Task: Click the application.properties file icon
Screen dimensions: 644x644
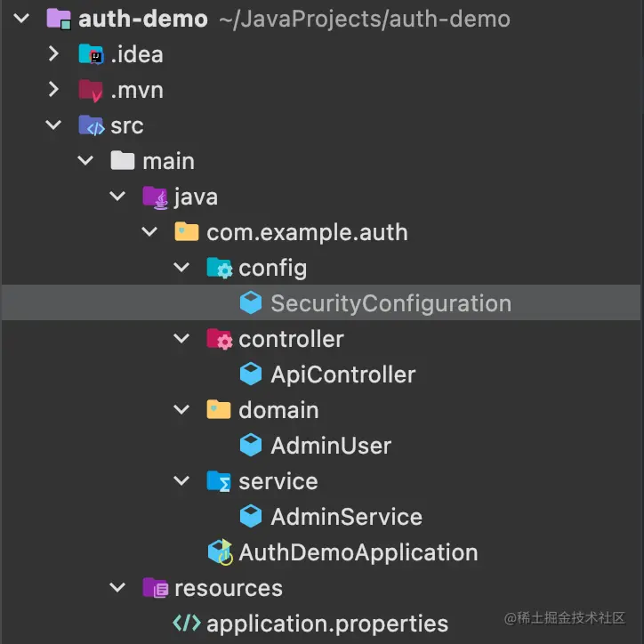Action: [187, 624]
